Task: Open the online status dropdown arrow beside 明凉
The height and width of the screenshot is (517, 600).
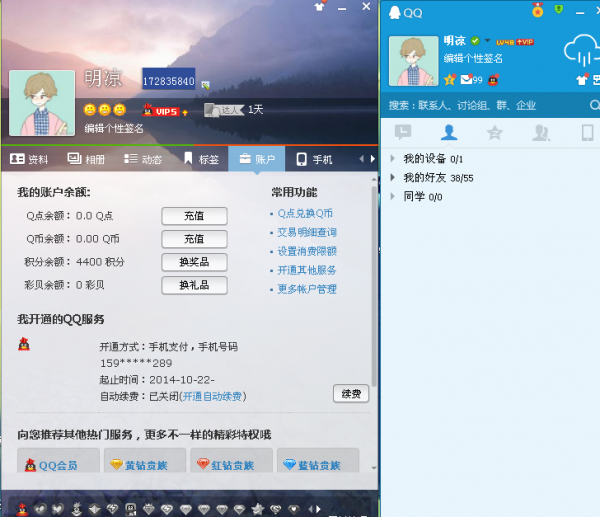Action: click(487, 40)
